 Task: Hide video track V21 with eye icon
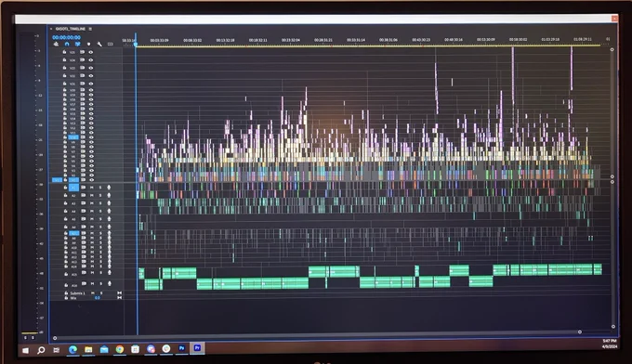click(91, 84)
